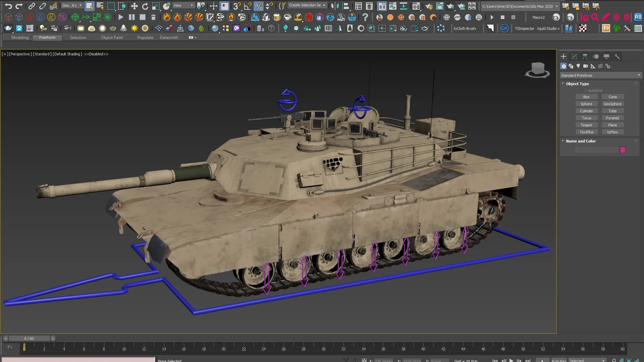Click the Mirror tool icon
The height and width of the screenshot is (362, 644).
(x=334, y=6)
